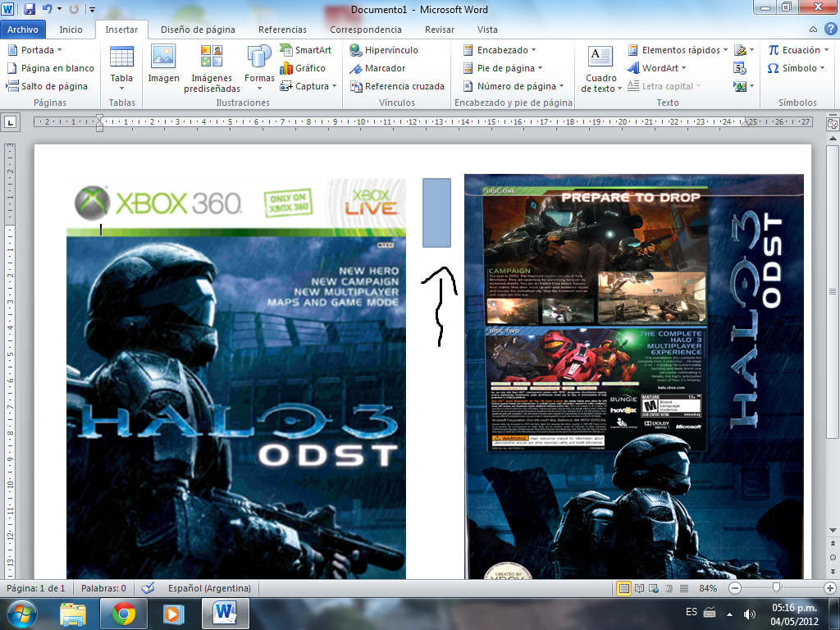Insert date and time icon in Texto group
Viewport: 840px width, 630px height.
pyautogui.click(x=740, y=68)
